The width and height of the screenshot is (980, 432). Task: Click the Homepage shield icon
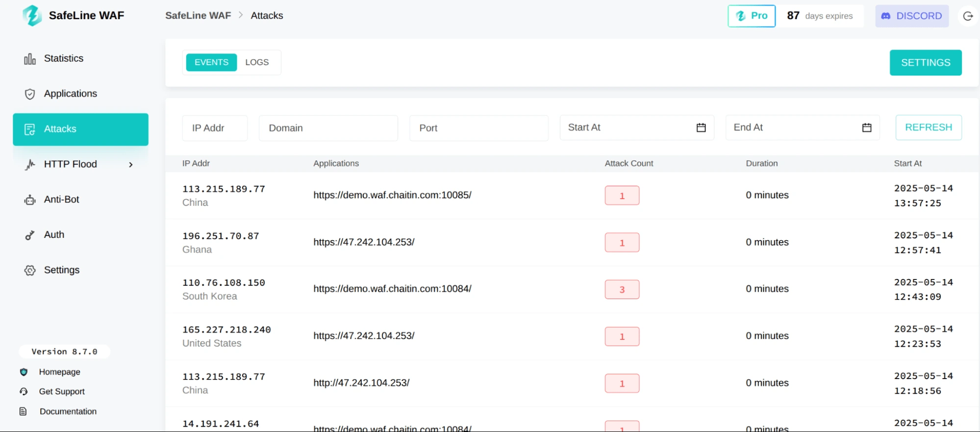[24, 372]
